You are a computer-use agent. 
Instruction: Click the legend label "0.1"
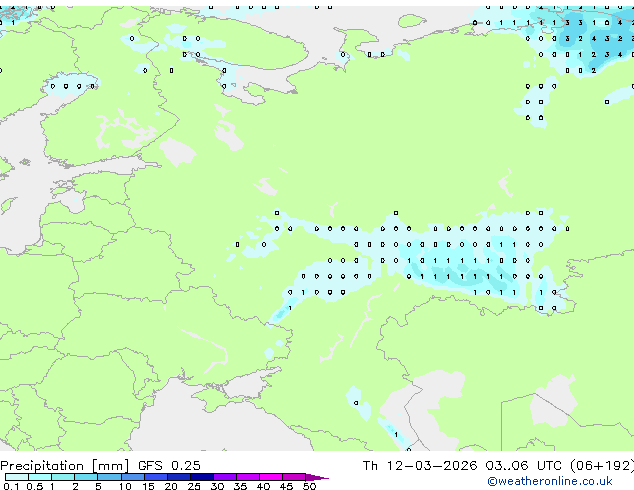11,486
